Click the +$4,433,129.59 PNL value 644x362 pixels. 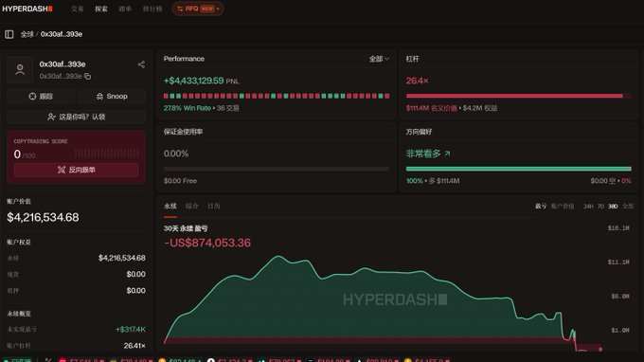(x=193, y=81)
